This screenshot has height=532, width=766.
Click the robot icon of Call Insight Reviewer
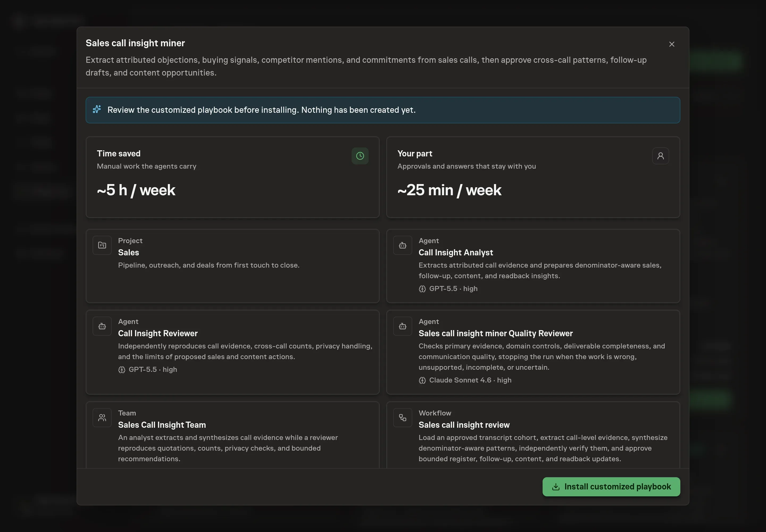[102, 326]
